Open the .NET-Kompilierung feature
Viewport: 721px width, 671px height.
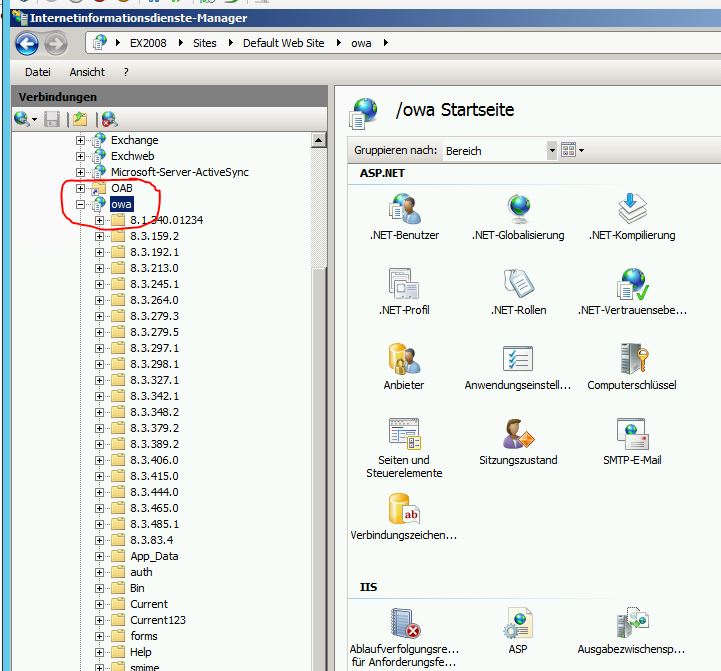coord(632,217)
